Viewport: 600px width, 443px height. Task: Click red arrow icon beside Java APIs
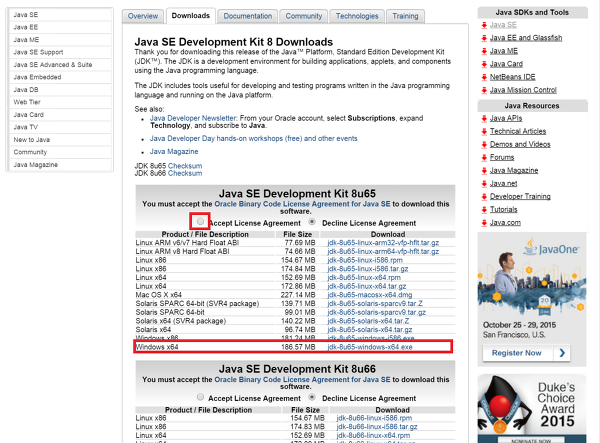(x=484, y=118)
